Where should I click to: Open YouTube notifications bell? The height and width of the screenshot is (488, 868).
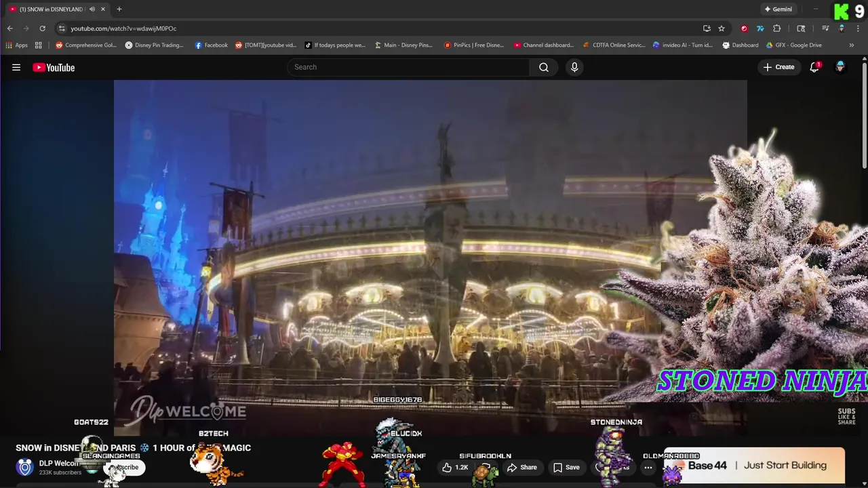pyautogui.click(x=814, y=67)
